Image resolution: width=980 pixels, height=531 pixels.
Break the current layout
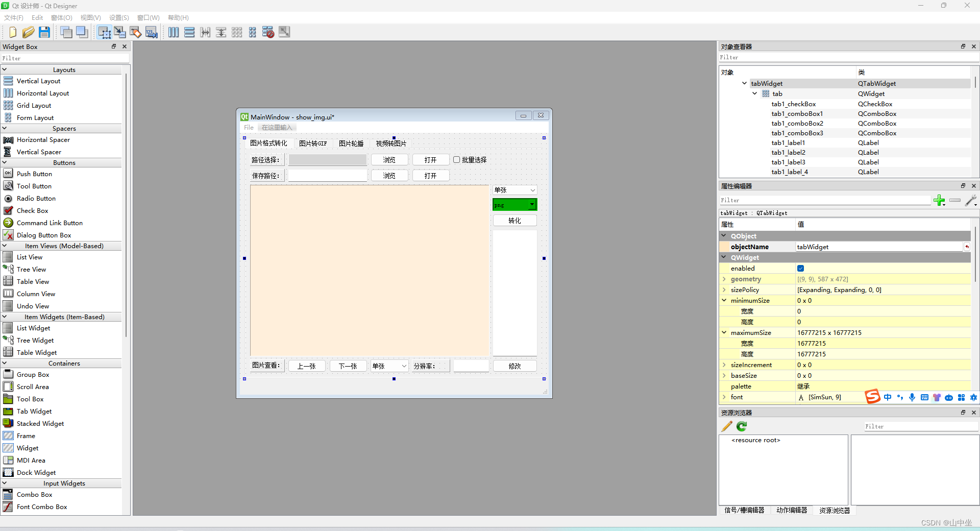268,32
